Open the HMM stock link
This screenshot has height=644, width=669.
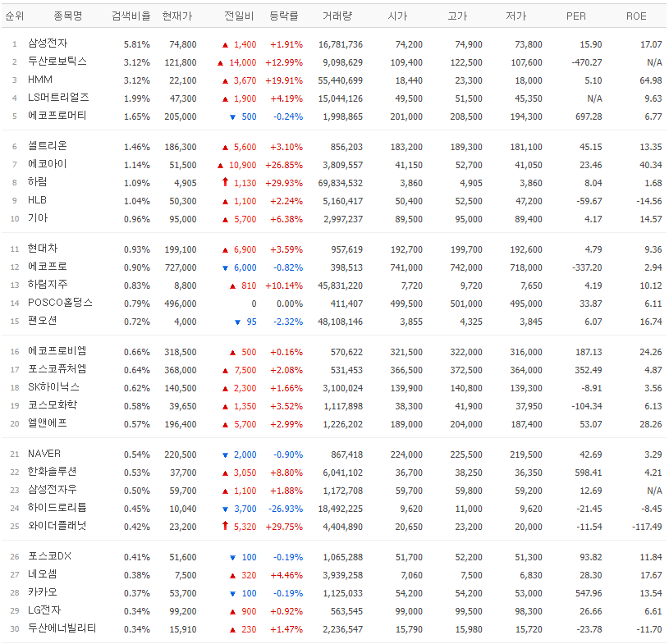(40, 80)
